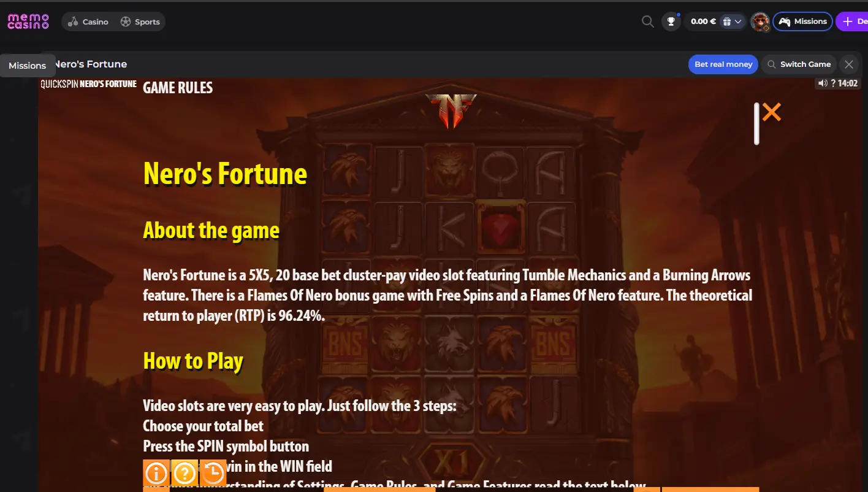Open the Switch Game search

799,64
